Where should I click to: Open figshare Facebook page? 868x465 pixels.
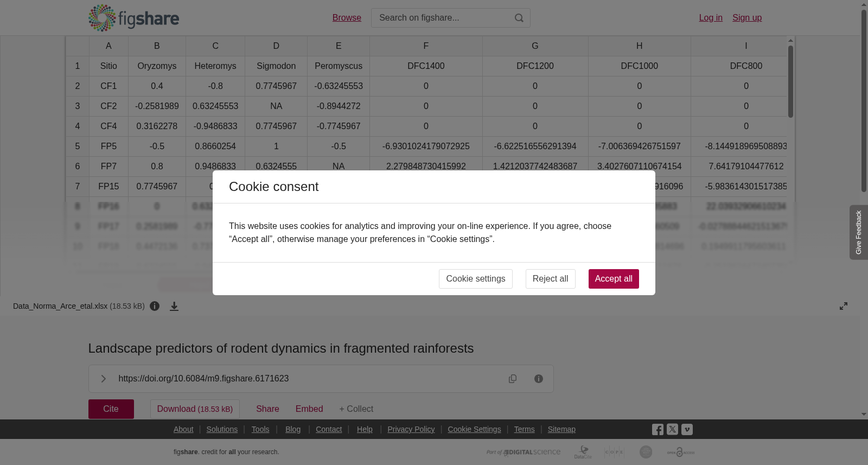point(658,430)
